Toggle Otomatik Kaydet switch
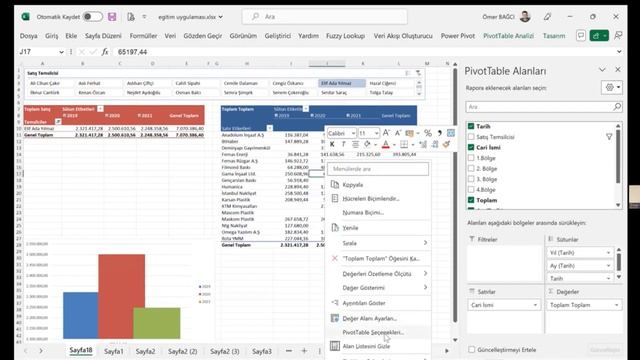 [x=93, y=17]
